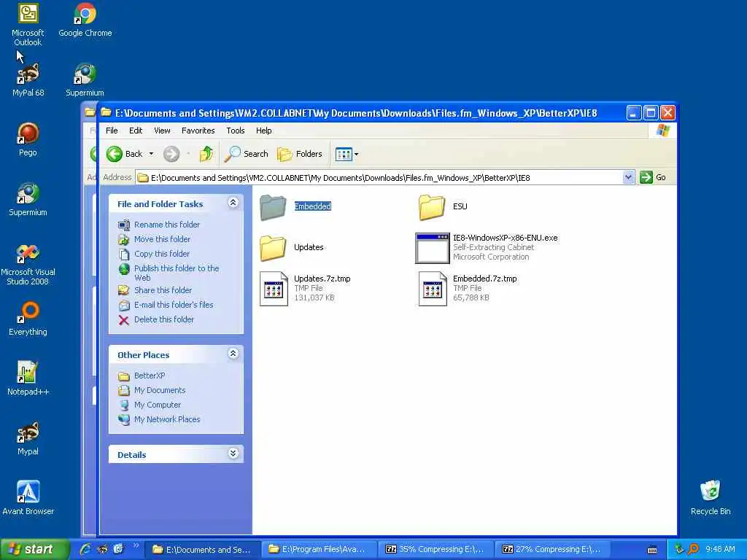Switch to the E:\Documents and Se... taskbar window
Screen dimensions: 747x560
[x=202, y=550]
